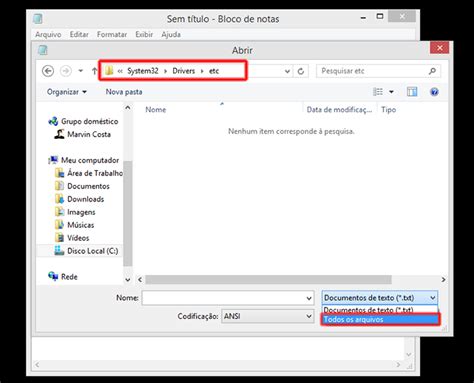
Task: Change the view layout icon
Action: (378, 92)
